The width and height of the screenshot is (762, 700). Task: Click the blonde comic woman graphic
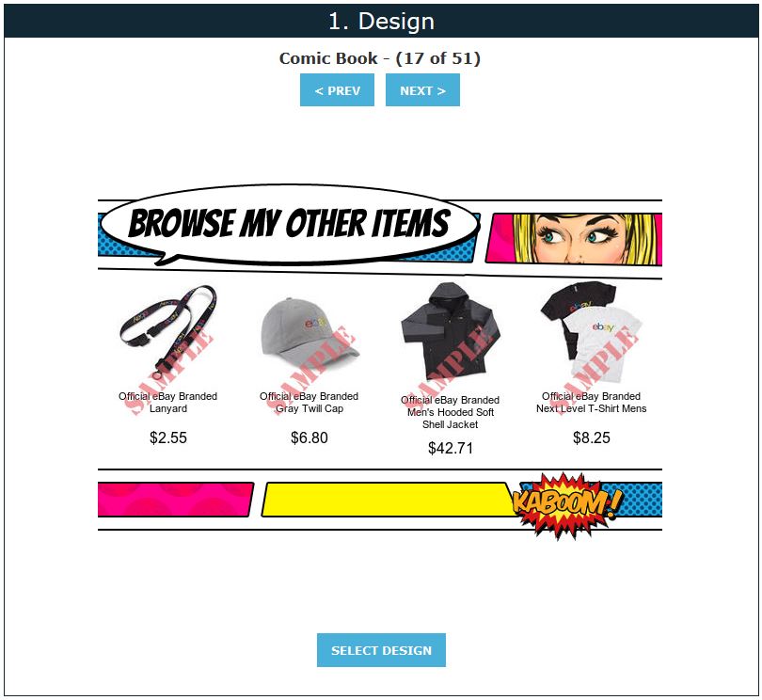575,239
